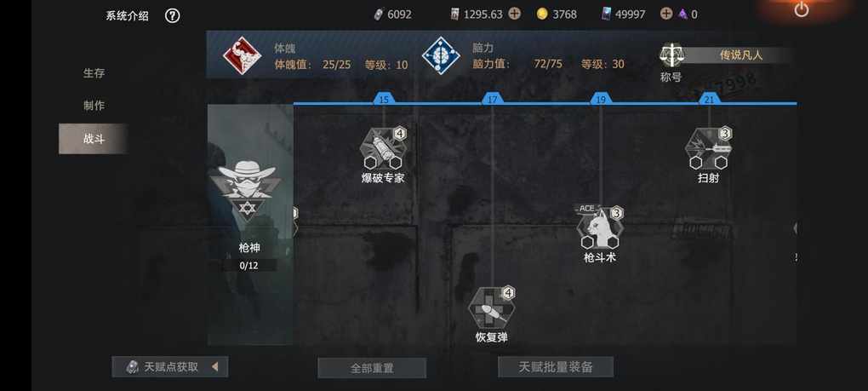
Task: Select the 战斗 tab
Action: [94, 139]
